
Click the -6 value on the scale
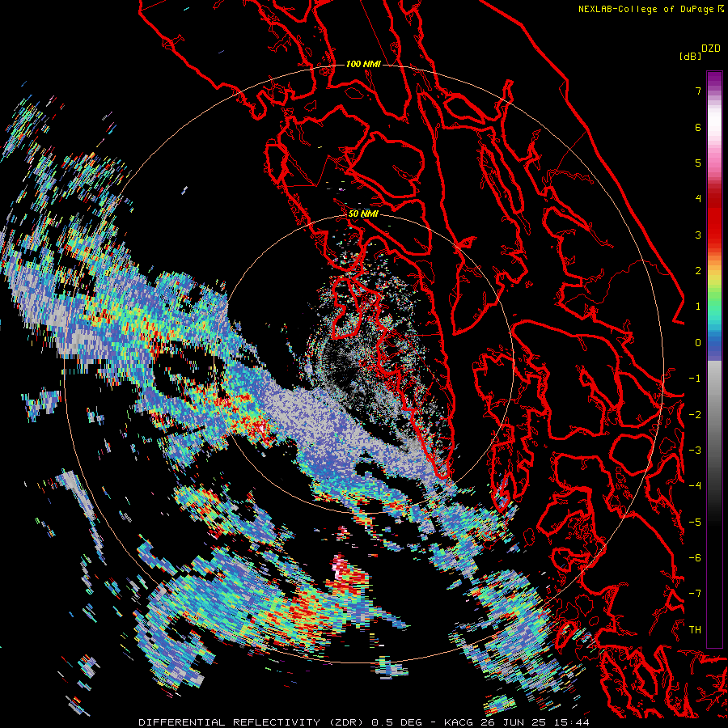point(695,558)
